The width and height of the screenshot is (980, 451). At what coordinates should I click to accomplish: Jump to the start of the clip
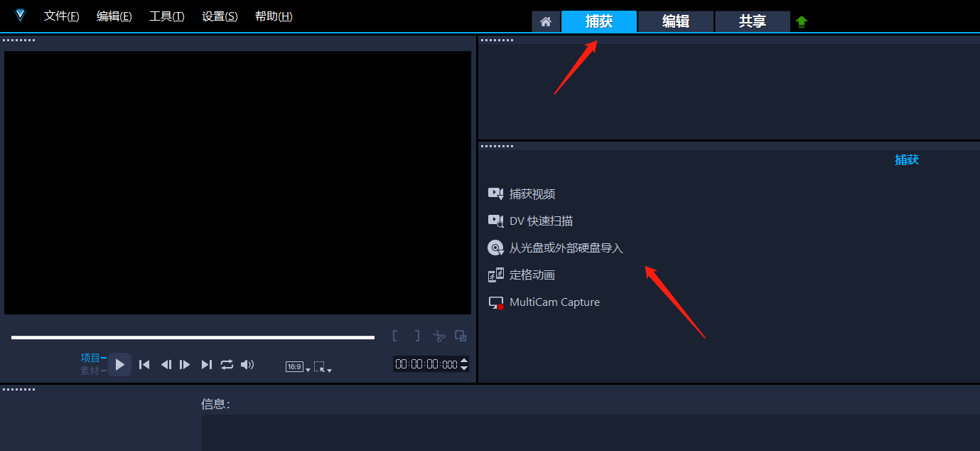pos(144,364)
